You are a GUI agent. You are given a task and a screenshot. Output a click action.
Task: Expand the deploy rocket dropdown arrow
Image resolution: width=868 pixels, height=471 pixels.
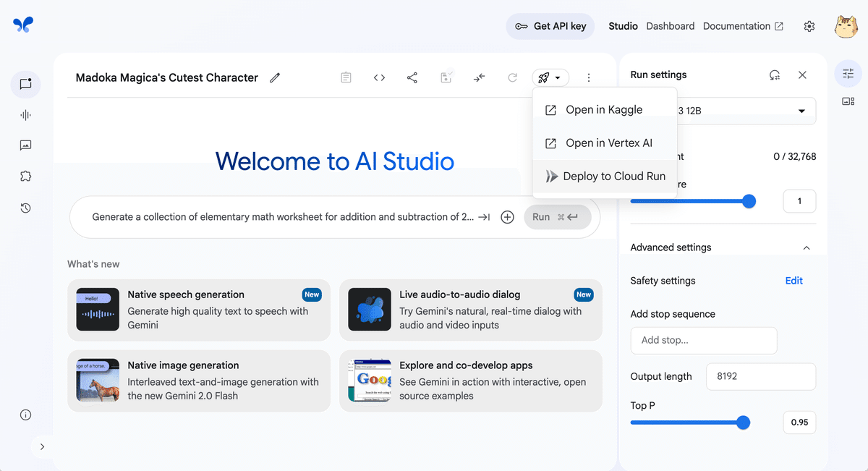coord(559,77)
